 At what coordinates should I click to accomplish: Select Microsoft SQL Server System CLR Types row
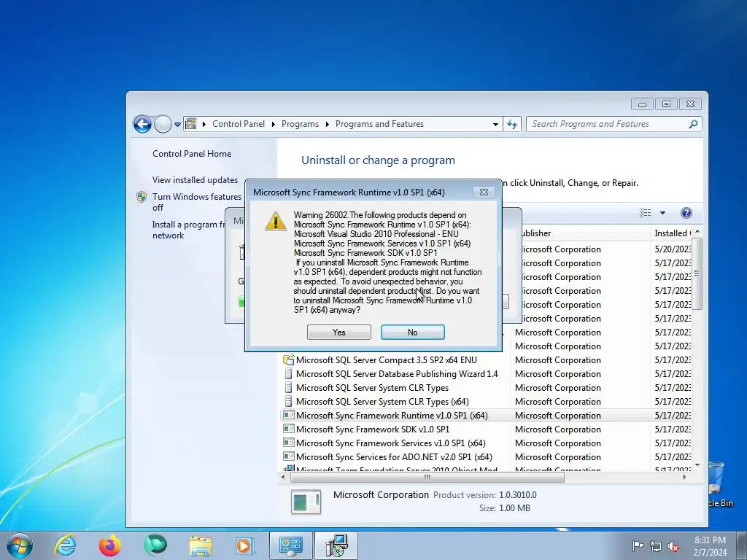click(371, 388)
